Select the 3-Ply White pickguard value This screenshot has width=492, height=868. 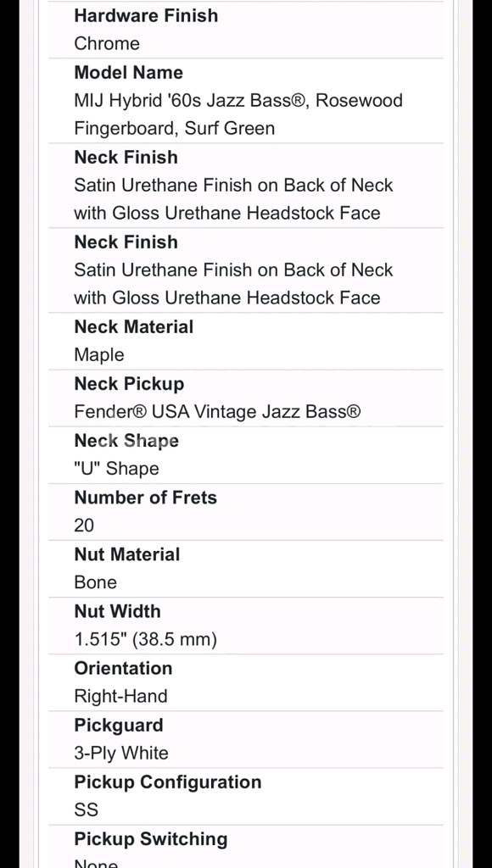[121, 754]
